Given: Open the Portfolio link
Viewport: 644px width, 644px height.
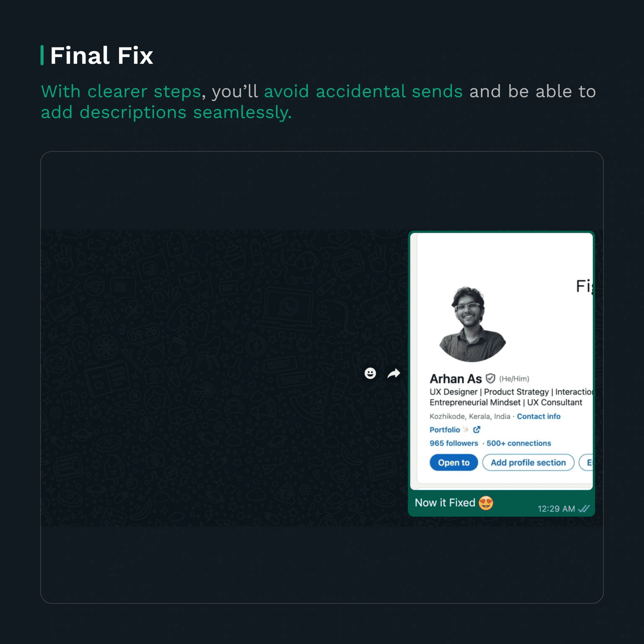Looking at the screenshot, I should coord(445,430).
